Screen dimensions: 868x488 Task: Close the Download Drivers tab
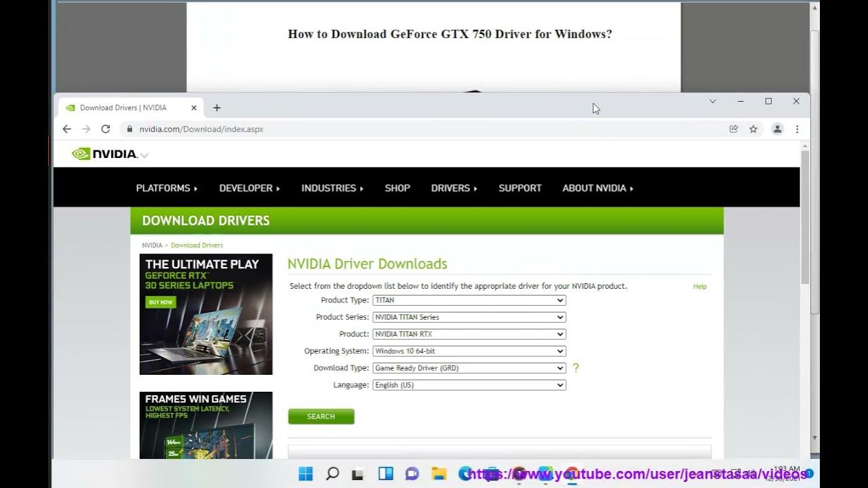click(x=193, y=108)
